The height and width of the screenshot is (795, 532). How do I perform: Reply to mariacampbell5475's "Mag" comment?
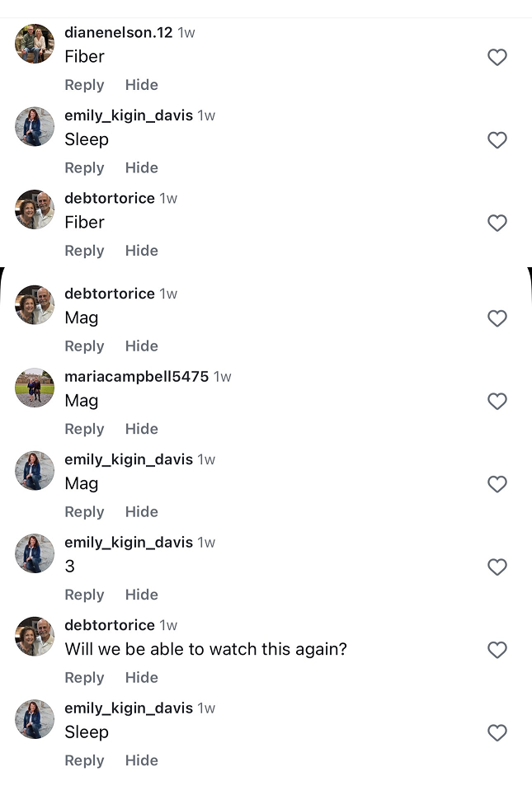click(84, 429)
